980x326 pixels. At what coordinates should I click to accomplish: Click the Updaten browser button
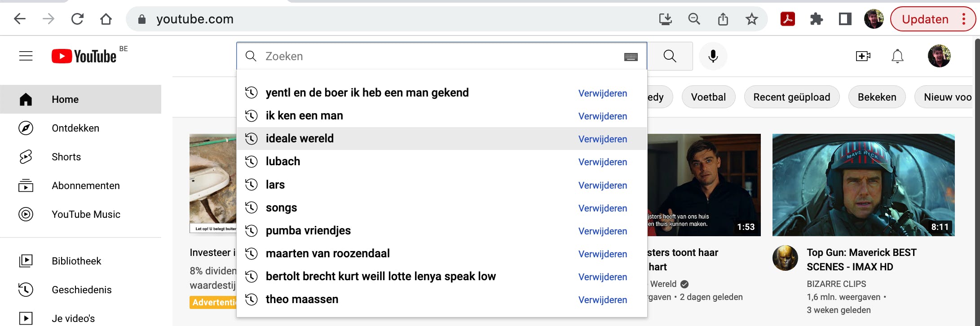(x=925, y=19)
